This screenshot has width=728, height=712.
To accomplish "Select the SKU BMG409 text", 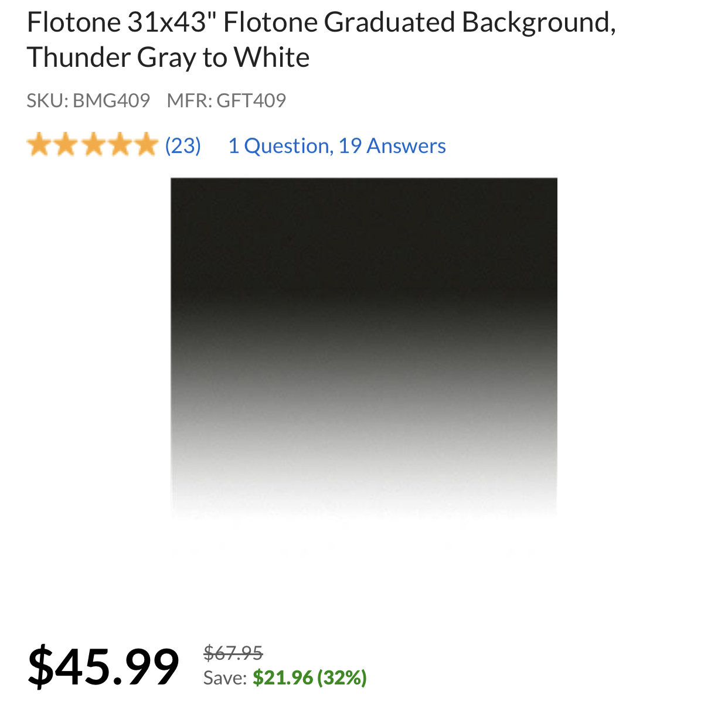I will pos(88,100).
